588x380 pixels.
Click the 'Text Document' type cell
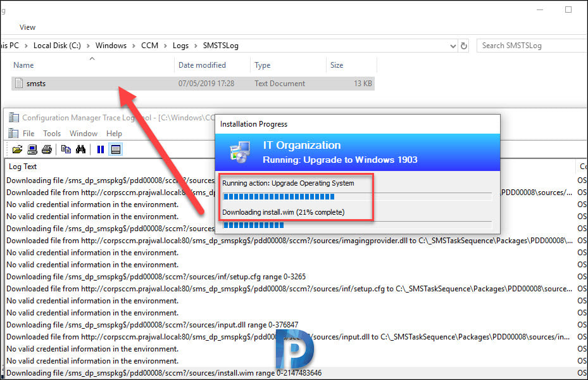pos(280,83)
